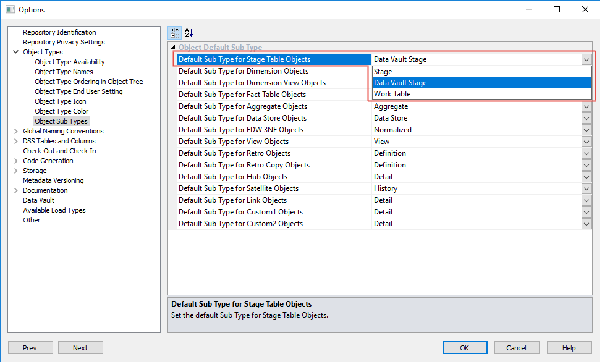The width and height of the screenshot is (602, 364).
Task: Open dropdown for Custom2 Objects sub type
Action: coord(587,224)
